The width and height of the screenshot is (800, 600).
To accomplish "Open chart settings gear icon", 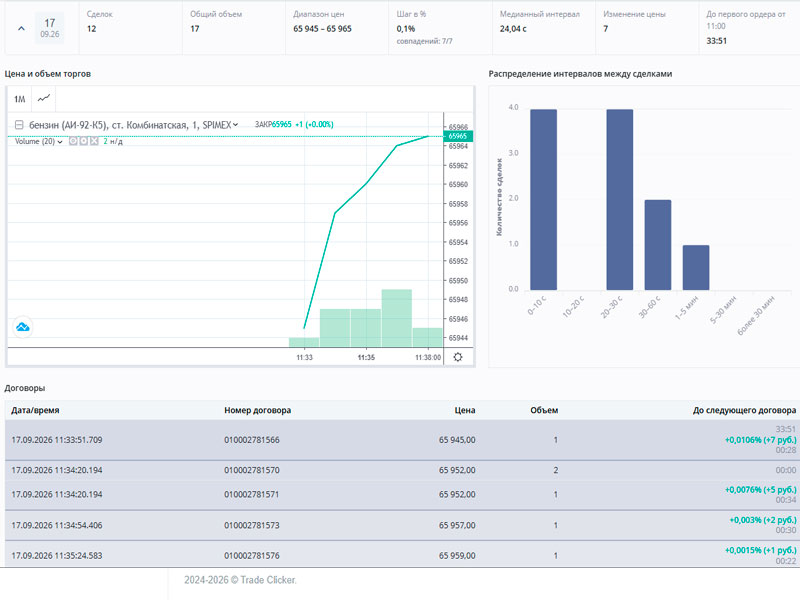I will (x=458, y=357).
